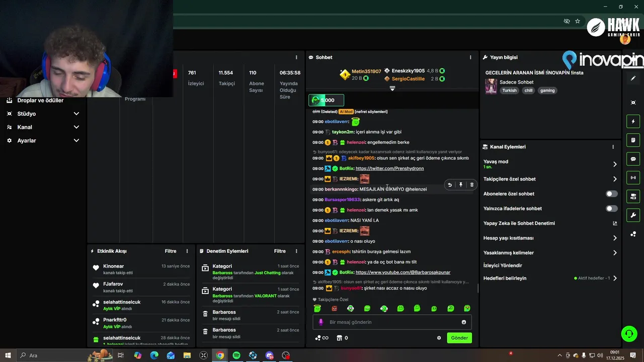Toggle the broadcast signal widget icon
Screen dimensions: 644x362
(x=633, y=177)
